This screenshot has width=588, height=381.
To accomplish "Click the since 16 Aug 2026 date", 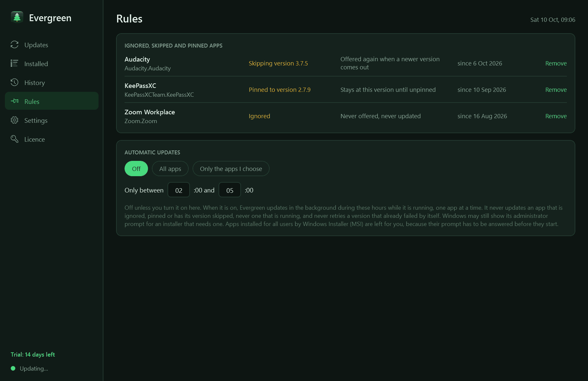I will pyautogui.click(x=482, y=116).
